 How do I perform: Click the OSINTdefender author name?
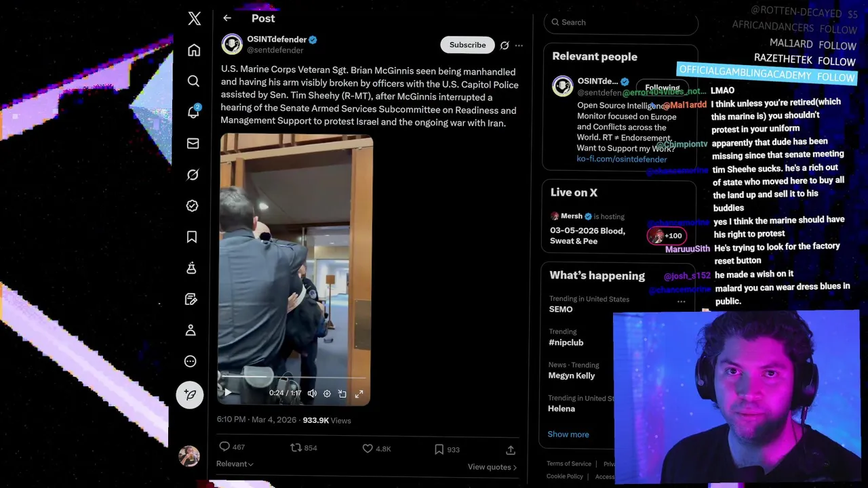[277, 39]
